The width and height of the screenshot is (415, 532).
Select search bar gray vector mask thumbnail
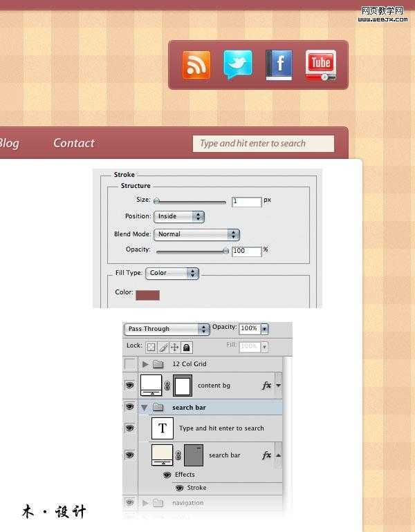coord(194,455)
